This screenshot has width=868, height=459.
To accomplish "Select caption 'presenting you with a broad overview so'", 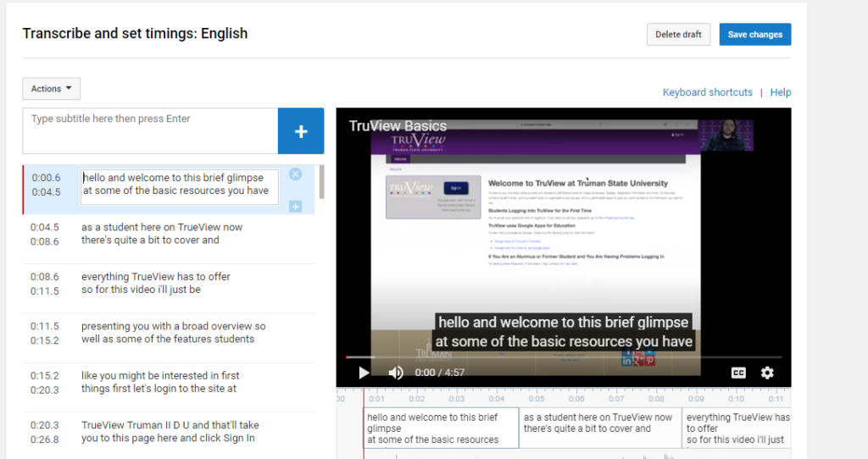I will [169, 338].
